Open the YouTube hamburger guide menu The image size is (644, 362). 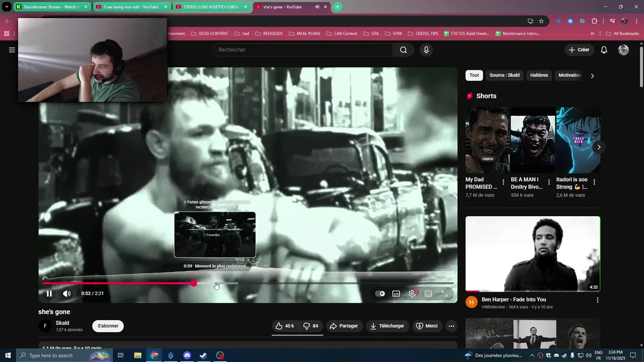pos(12,50)
